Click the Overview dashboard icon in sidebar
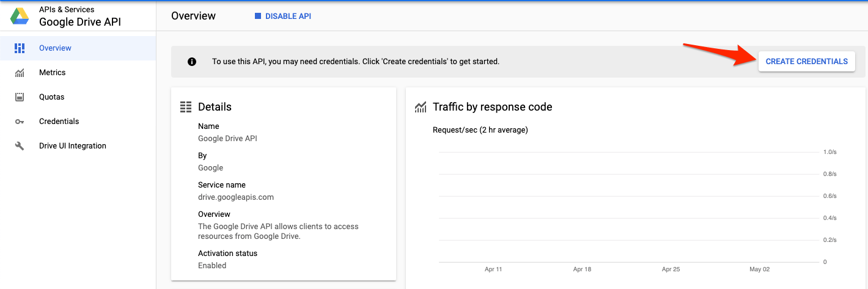 click(20, 48)
